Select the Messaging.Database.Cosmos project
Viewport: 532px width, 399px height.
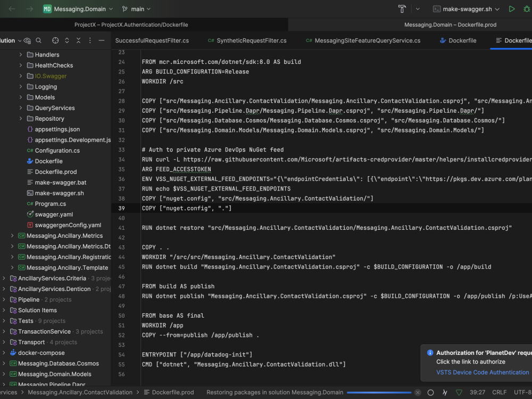54,363
